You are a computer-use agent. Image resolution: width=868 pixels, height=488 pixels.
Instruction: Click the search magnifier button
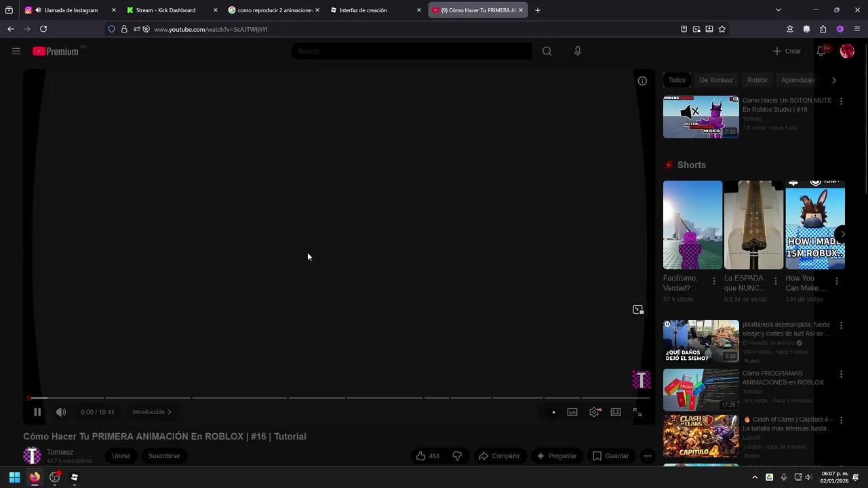pyautogui.click(x=547, y=51)
